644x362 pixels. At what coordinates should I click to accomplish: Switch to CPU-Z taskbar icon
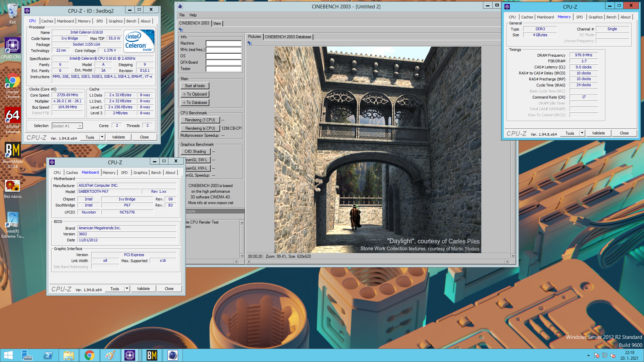pos(130,355)
